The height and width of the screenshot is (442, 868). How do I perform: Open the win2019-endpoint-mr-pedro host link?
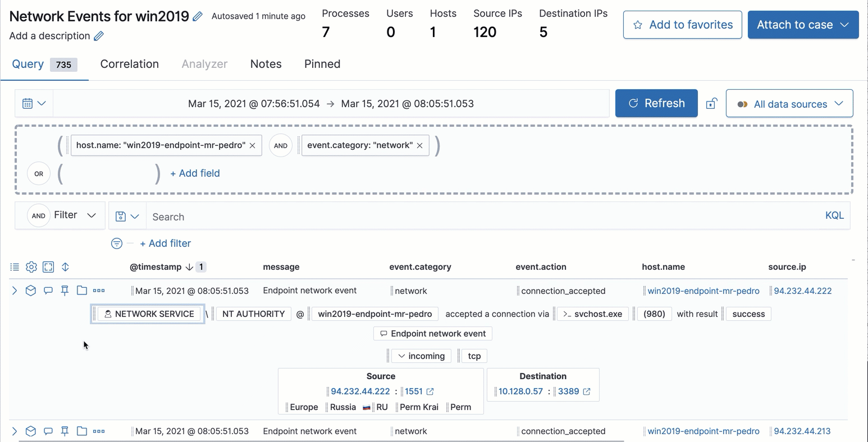[703, 291]
